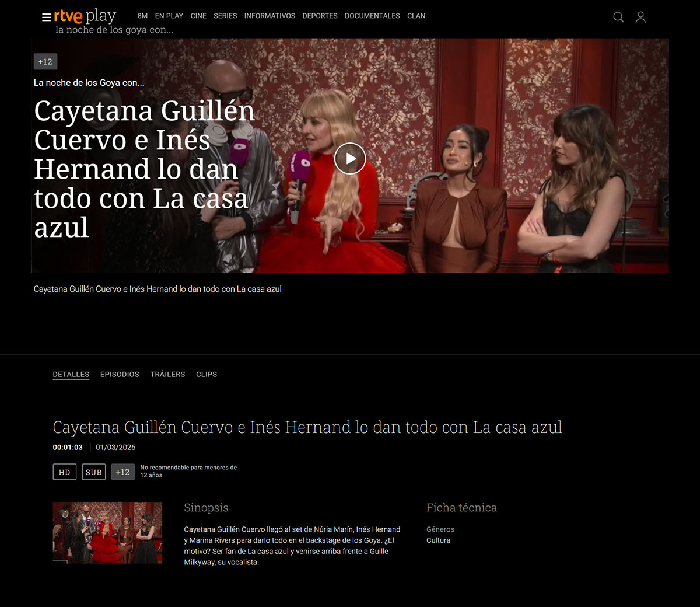Go to DEPORTES section
The width and height of the screenshot is (700, 607).
pos(320,16)
